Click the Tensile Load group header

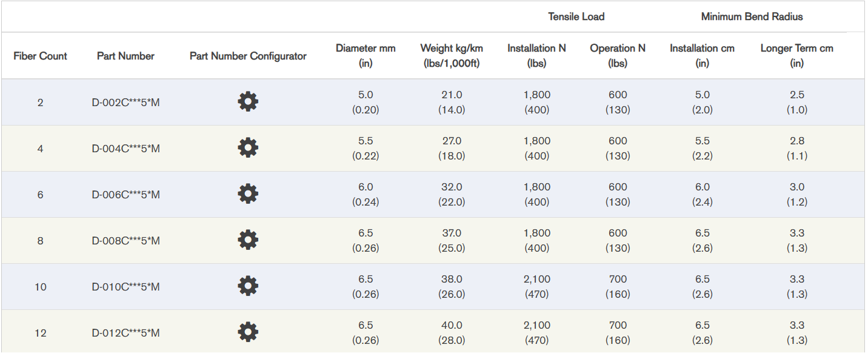click(x=576, y=16)
